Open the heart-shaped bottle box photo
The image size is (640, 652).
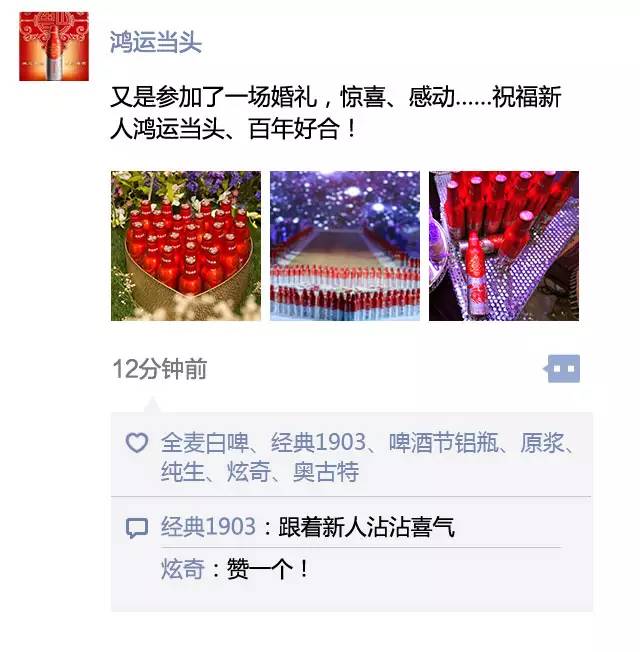tap(186, 246)
